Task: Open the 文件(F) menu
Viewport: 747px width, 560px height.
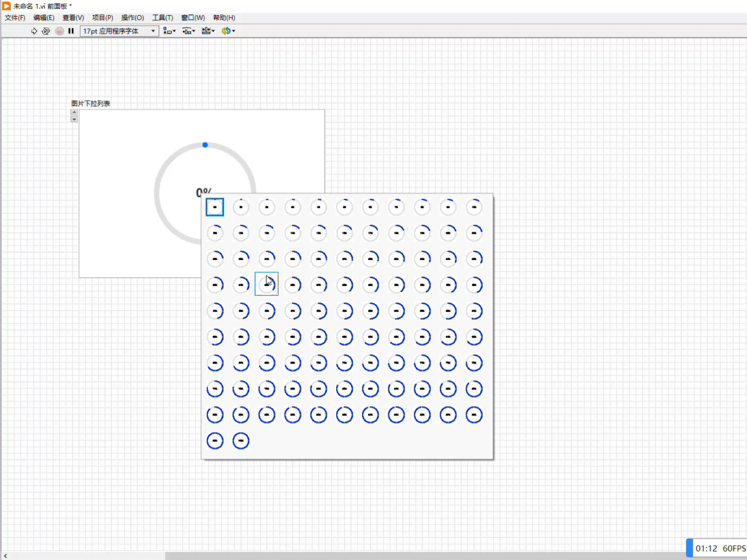Action: coord(15,17)
